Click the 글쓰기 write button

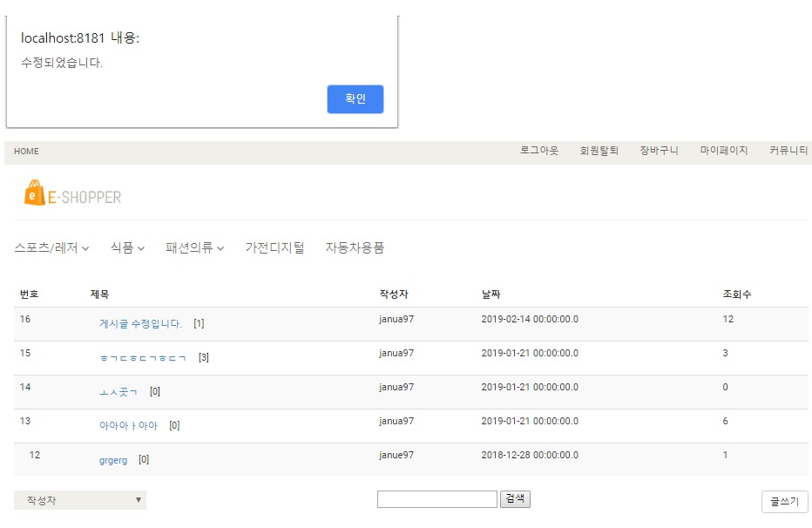784,501
